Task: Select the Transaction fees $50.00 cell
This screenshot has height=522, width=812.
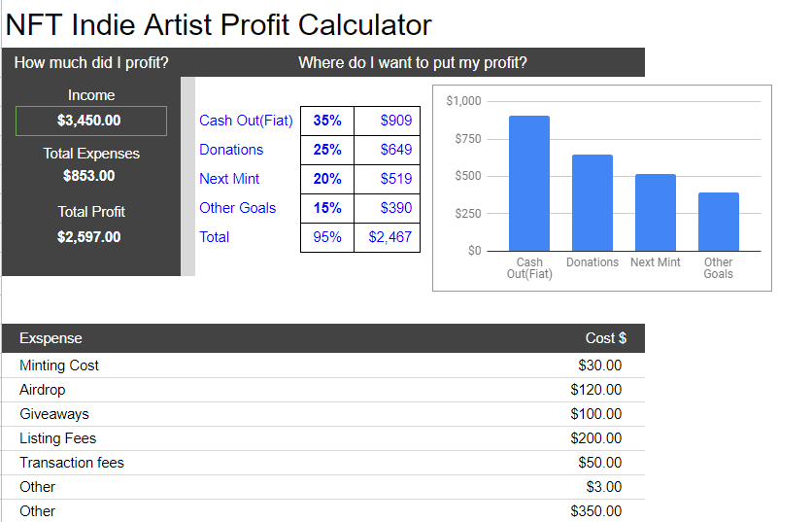Action: (599, 463)
